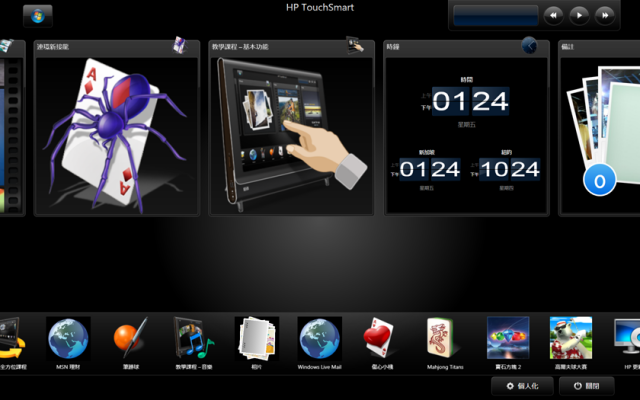
Task: Launch MSN globe app icon
Action: click(x=68, y=339)
